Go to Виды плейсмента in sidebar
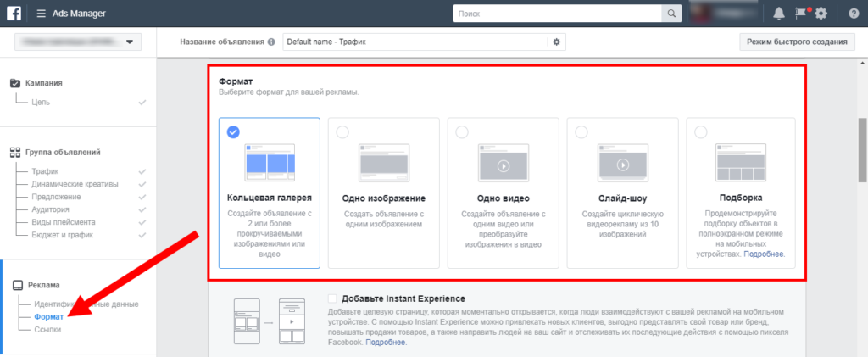This screenshot has width=868, height=357. click(63, 222)
